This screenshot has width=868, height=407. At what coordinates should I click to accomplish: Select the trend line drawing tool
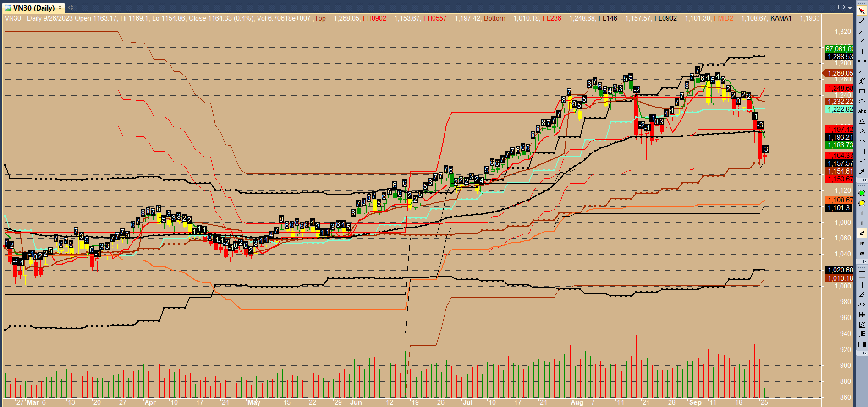click(x=862, y=21)
